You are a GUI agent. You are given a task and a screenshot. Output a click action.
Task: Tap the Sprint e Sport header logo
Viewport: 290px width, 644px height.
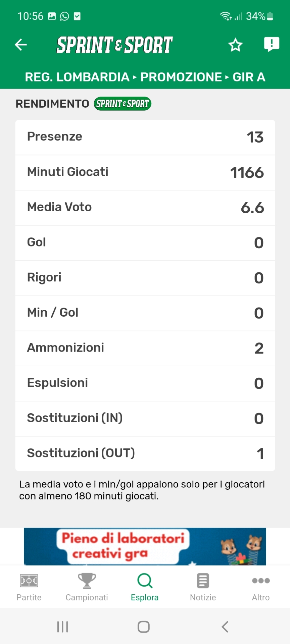click(x=114, y=45)
